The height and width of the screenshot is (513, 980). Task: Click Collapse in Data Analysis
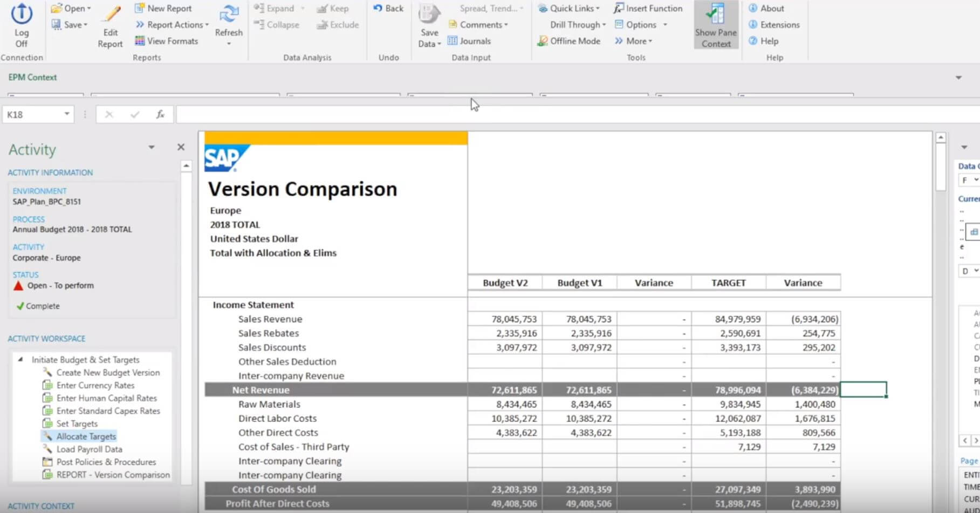(x=276, y=25)
